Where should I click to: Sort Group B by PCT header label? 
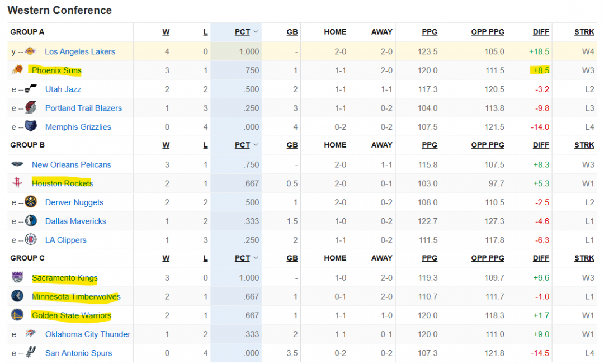click(242, 145)
